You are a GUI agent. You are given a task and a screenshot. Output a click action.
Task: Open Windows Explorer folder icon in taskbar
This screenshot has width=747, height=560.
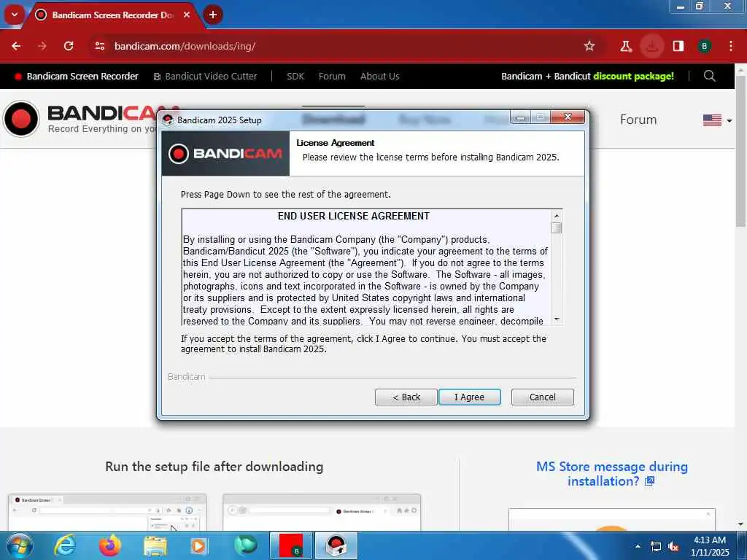[x=155, y=545]
